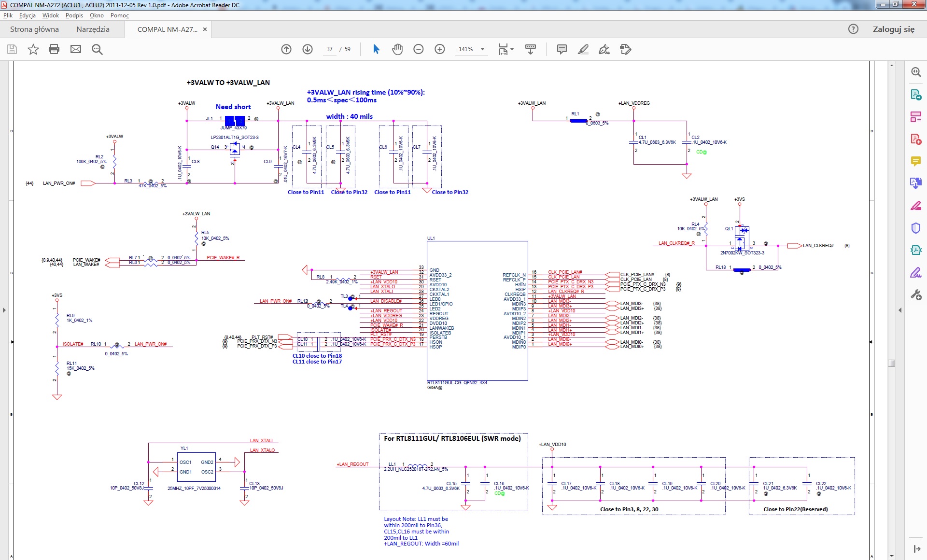This screenshot has width=927, height=560.
Task: Open the stamp tool in the toolbar
Action: [626, 49]
